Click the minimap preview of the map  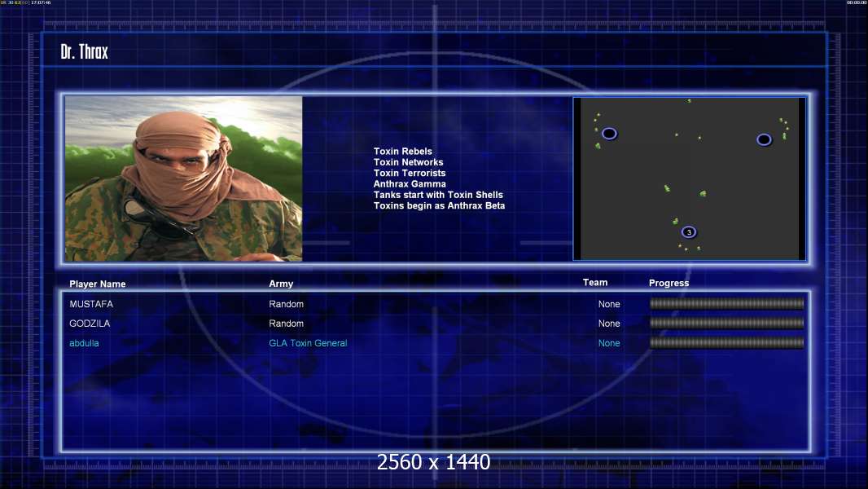coord(689,178)
